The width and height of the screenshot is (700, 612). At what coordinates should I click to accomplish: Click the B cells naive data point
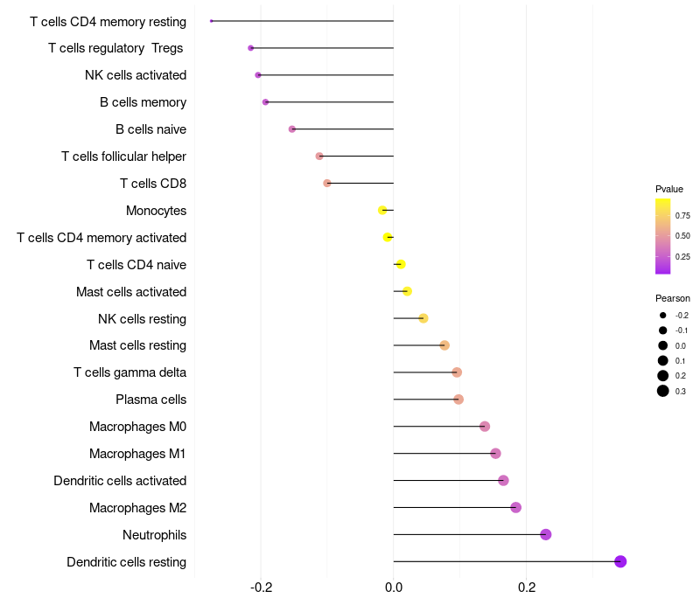[292, 129]
